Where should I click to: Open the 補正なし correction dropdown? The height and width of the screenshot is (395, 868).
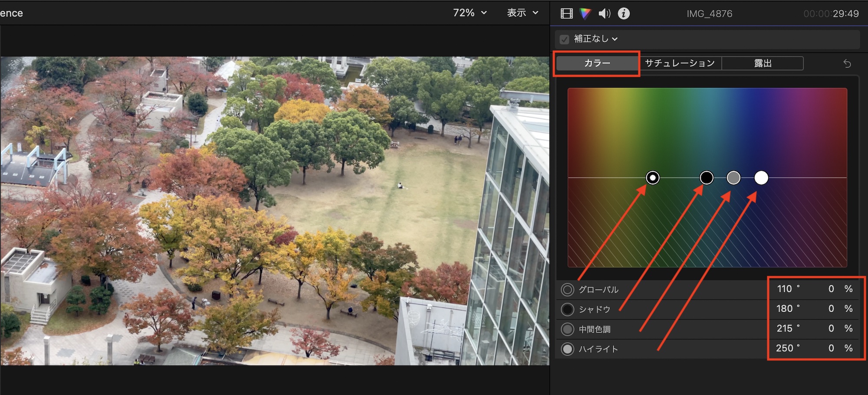pos(596,39)
